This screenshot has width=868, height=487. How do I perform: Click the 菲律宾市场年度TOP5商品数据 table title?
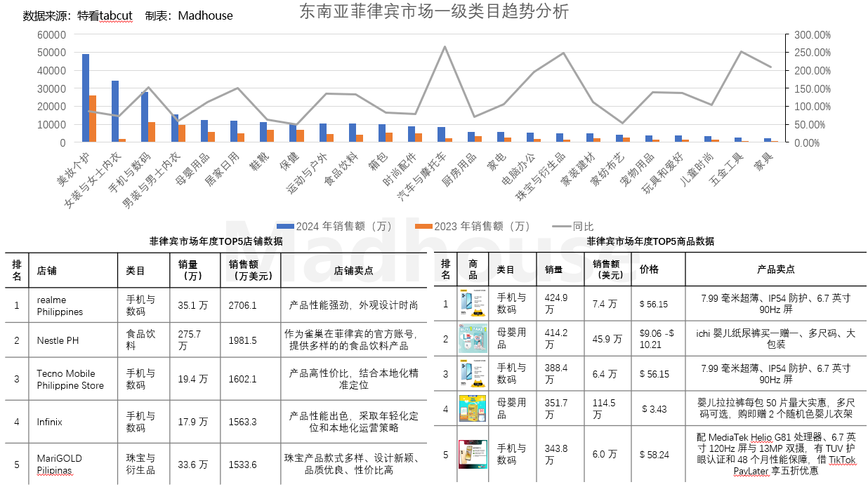[x=650, y=241]
